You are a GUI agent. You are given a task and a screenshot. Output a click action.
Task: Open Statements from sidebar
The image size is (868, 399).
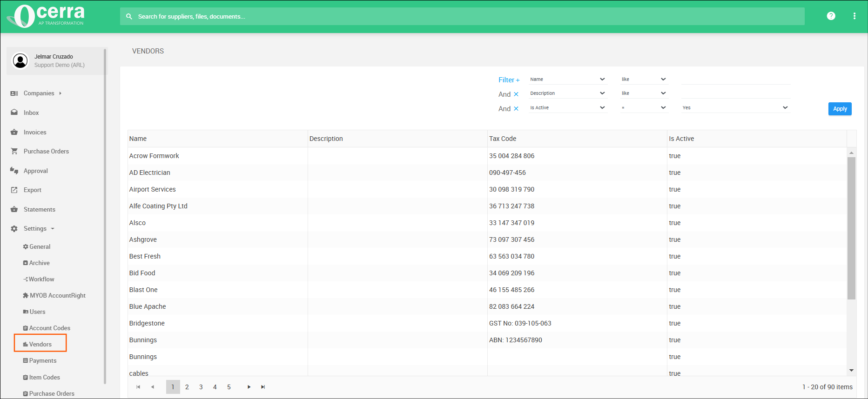40,209
